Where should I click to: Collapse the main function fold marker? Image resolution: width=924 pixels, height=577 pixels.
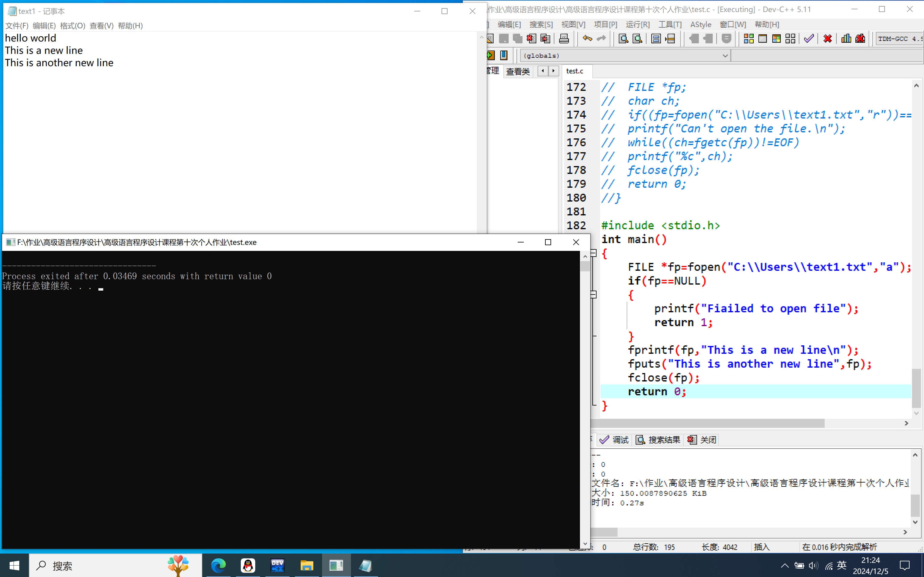tap(593, 253)
